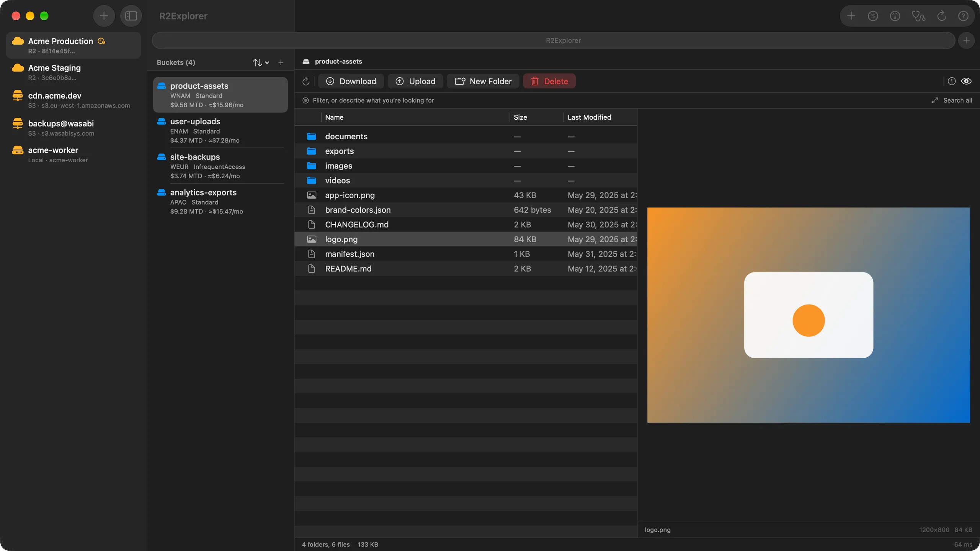
Task: Select the acme-worker local connection
Action: coord(73,155)
